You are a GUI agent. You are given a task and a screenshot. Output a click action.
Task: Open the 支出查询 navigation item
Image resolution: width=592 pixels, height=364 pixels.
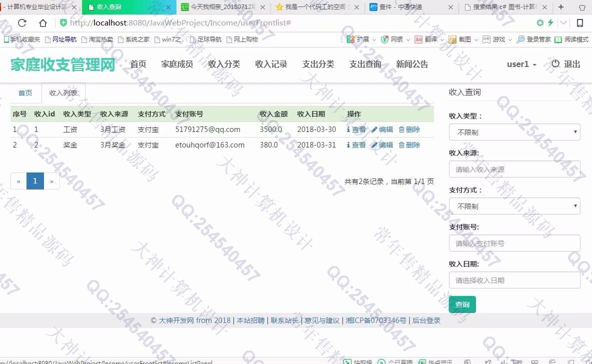click(x=365, y=64)
